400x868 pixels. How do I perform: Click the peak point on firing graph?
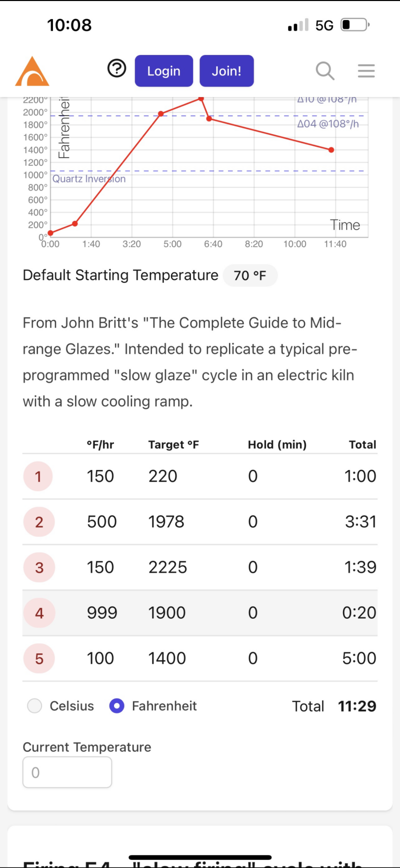point(201,99)
